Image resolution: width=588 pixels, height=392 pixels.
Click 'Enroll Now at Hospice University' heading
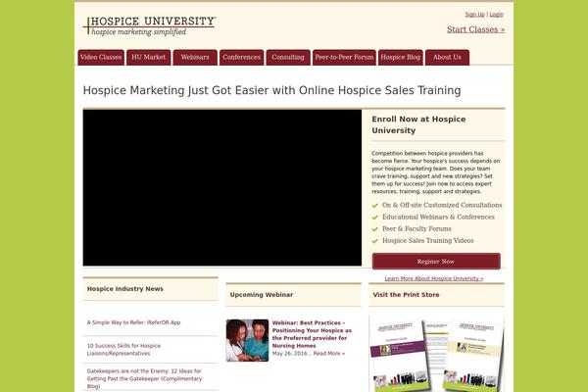418,124
